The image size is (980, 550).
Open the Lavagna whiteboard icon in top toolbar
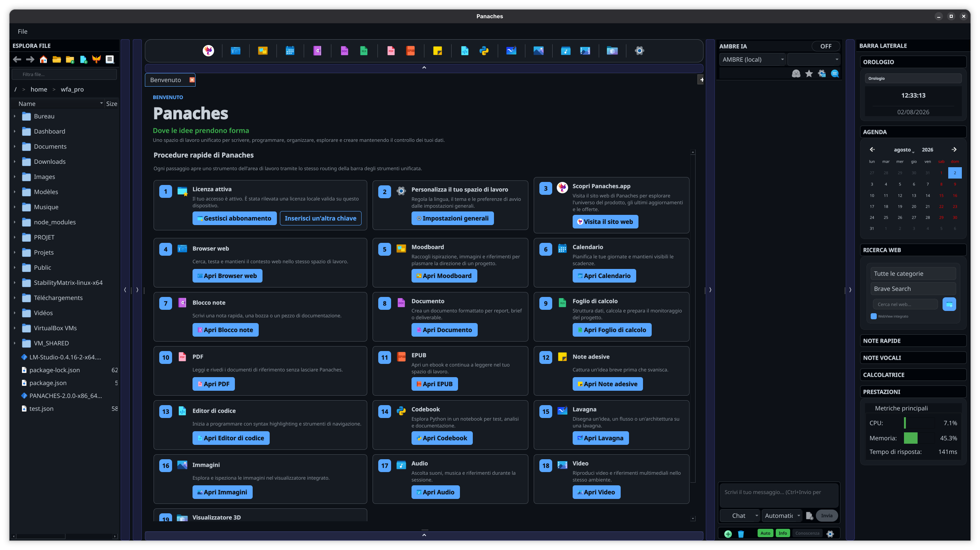[511, 51]
